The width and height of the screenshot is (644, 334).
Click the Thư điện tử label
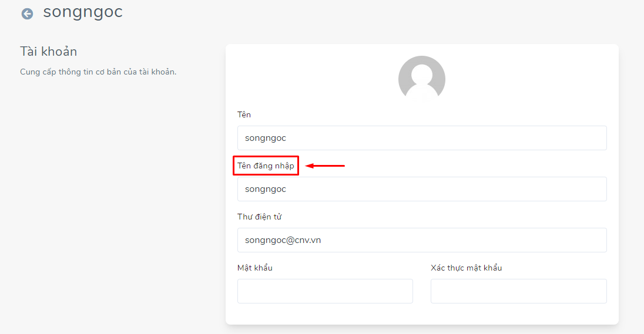click(x=259, y=217)
